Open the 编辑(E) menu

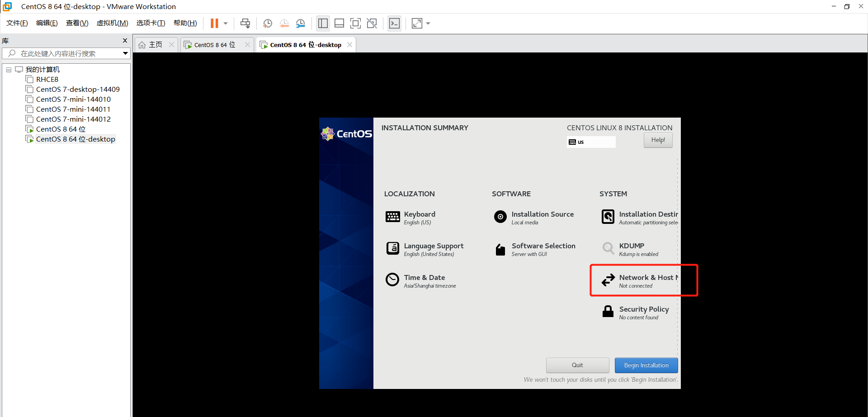point(47,23)
